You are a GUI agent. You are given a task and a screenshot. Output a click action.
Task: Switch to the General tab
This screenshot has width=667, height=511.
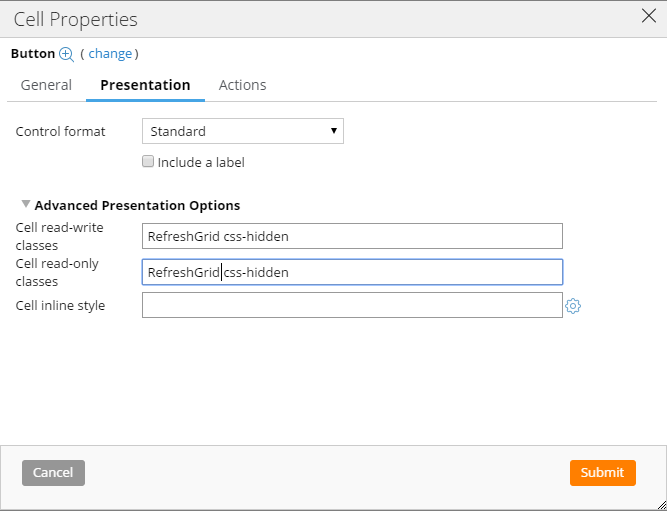tap(46, 85)
